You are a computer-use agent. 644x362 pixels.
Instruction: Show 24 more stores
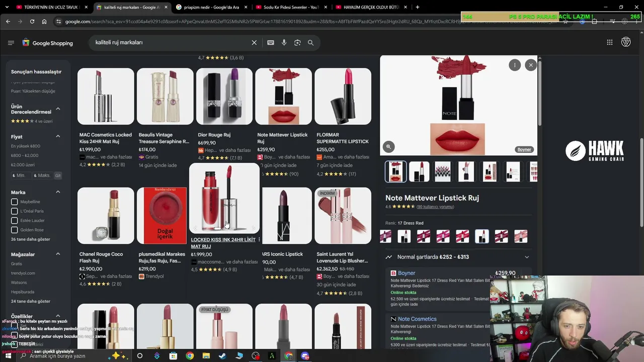click(x=31, y=301)
